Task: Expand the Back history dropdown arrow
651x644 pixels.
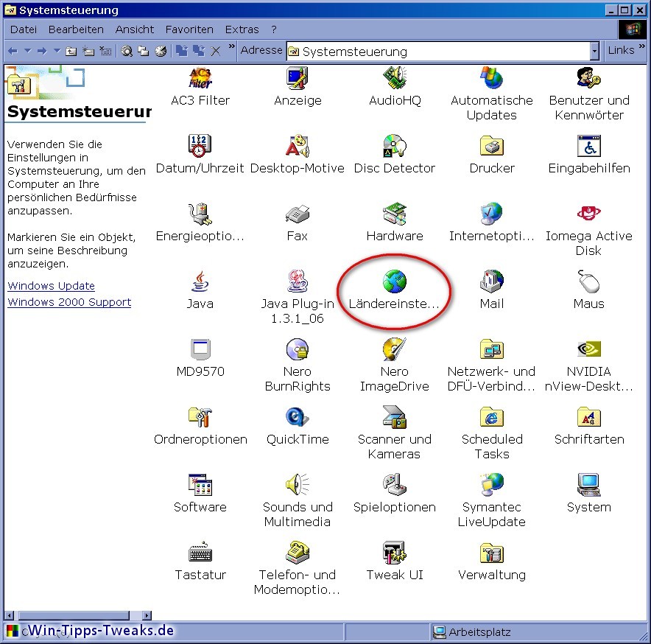Action: (x=28, y=51)
